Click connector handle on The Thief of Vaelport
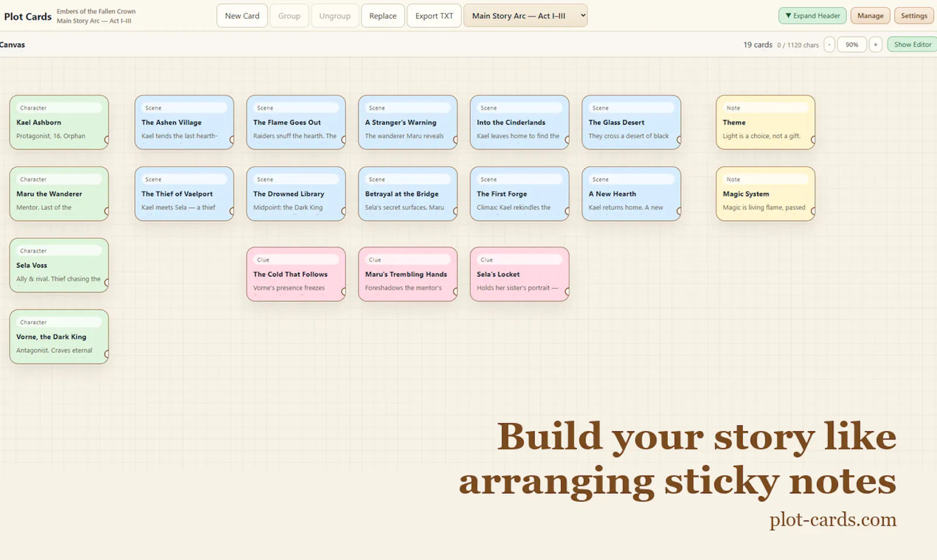The image size is (937, 560). (232, 211)
